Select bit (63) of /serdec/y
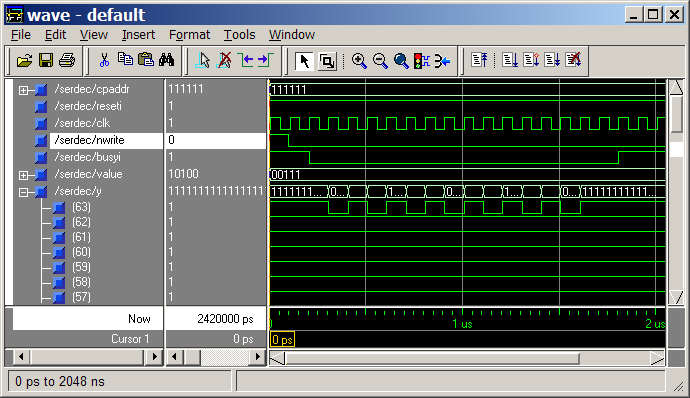Screen dimensions: 690x398 [x=81, y=207]
